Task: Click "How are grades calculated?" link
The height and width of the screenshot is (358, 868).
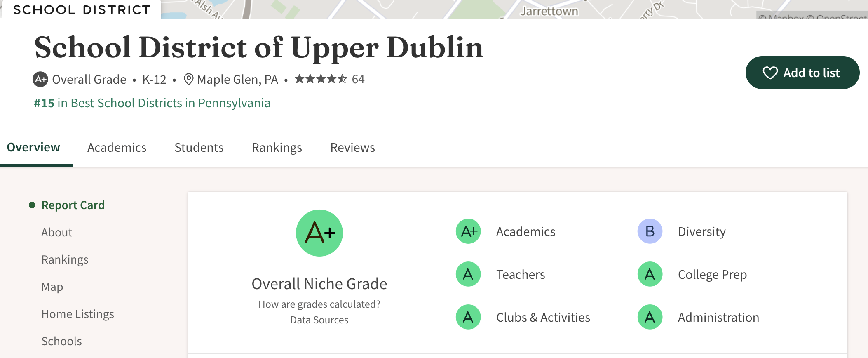Action: tap(319, 304)
